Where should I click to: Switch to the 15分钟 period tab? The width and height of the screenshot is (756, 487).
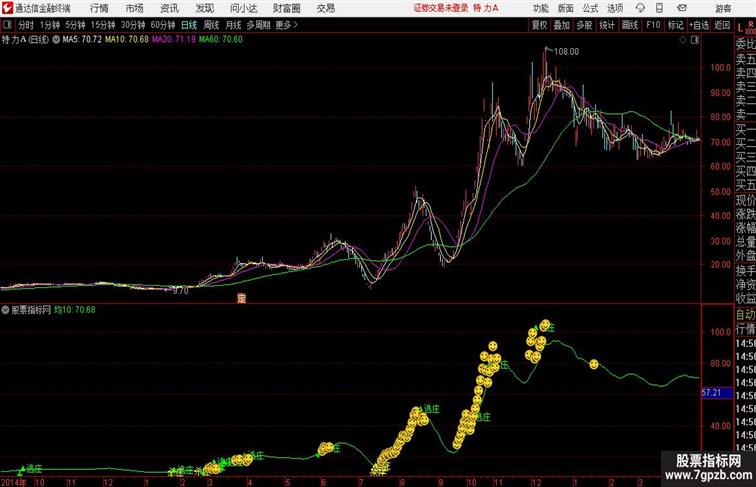coord(103,25)
